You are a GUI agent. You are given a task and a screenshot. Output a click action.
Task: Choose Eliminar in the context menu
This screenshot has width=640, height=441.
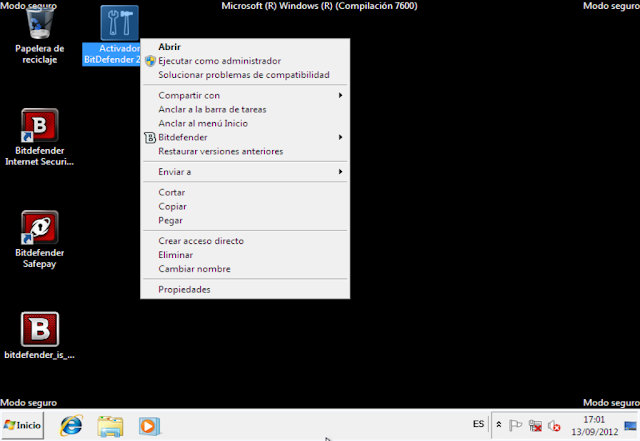click(245, 255)
